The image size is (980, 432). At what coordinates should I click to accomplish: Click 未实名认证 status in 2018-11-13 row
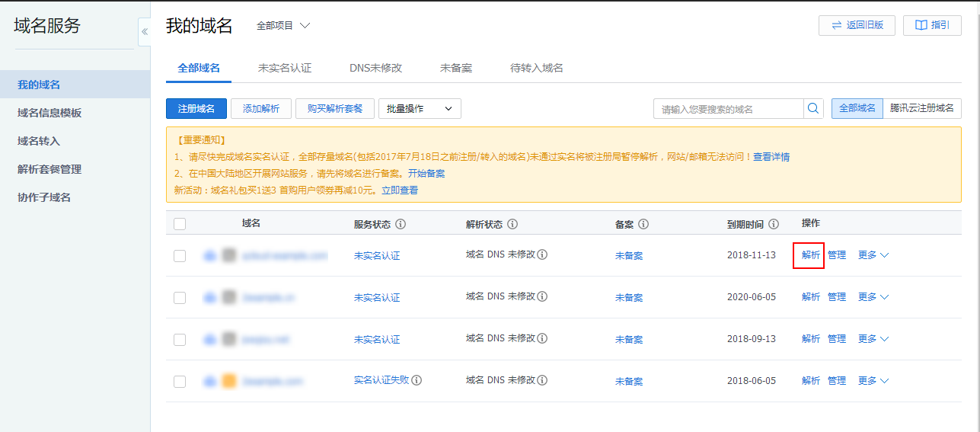click(377, 256)
